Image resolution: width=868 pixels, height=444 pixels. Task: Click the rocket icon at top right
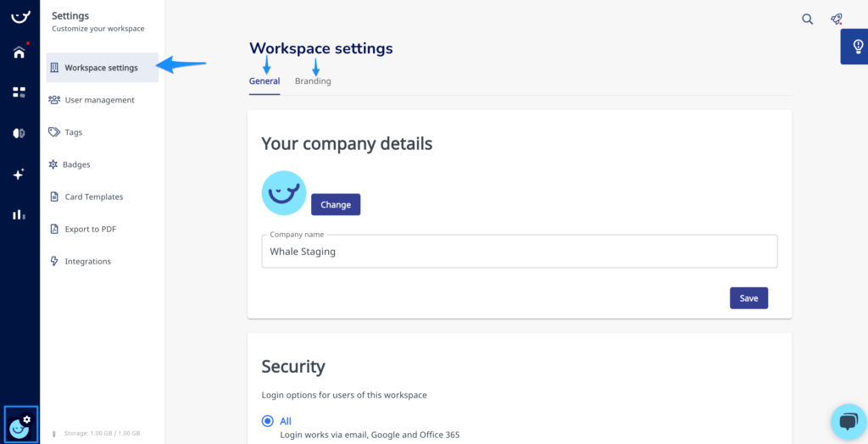pos(837,19)
